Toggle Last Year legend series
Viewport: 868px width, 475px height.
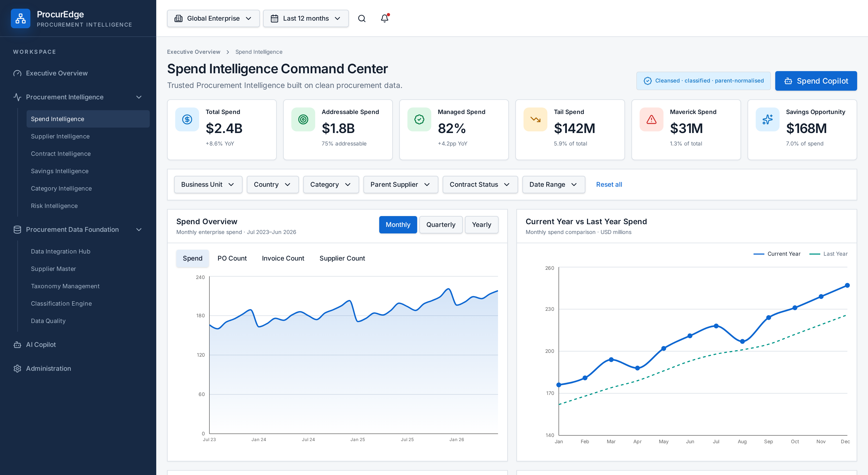[x=828, y=254]
